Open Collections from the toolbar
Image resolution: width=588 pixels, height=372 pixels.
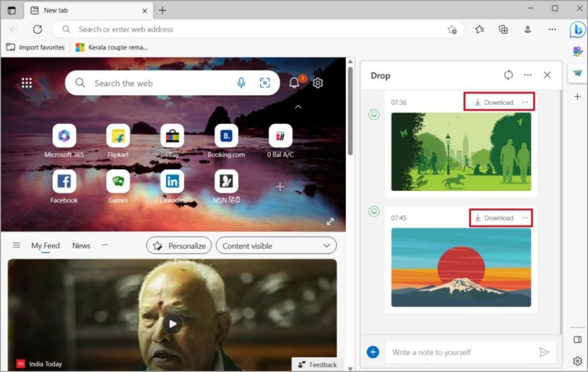[x=504, y=29]
